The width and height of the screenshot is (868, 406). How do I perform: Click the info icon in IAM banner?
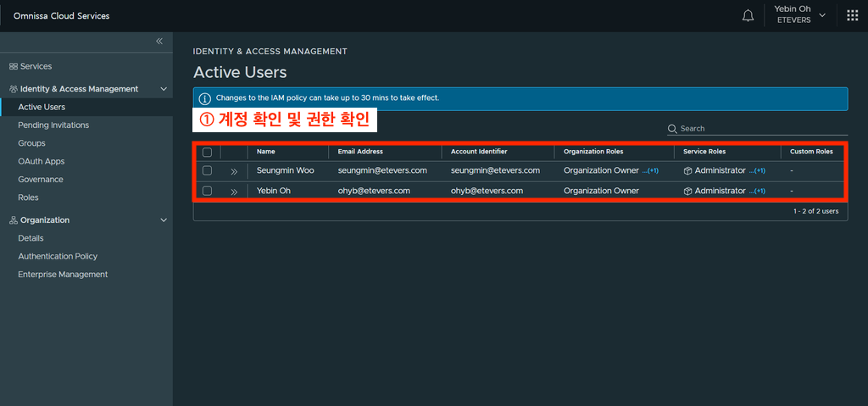point(204,98)
